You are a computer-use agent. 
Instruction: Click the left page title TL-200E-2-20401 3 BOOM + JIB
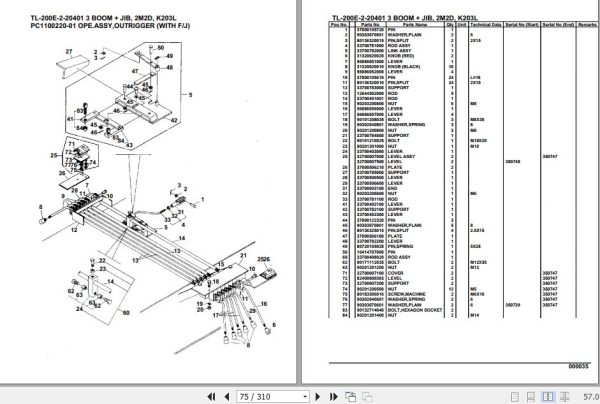[103, 18]
